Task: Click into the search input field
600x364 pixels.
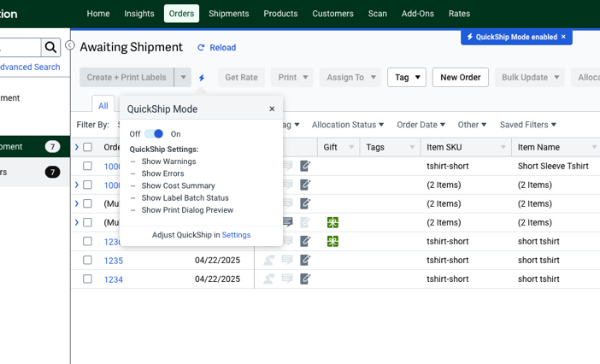Action: tap(21, 47)
